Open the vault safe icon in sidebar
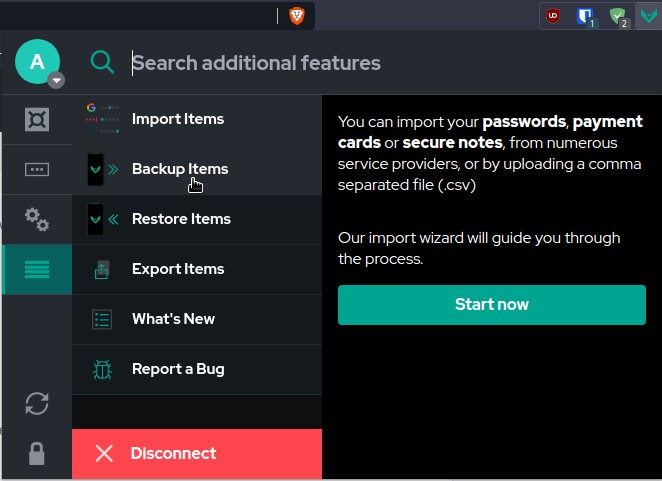Viewport: 662px width, 481px height. point(37,119)
